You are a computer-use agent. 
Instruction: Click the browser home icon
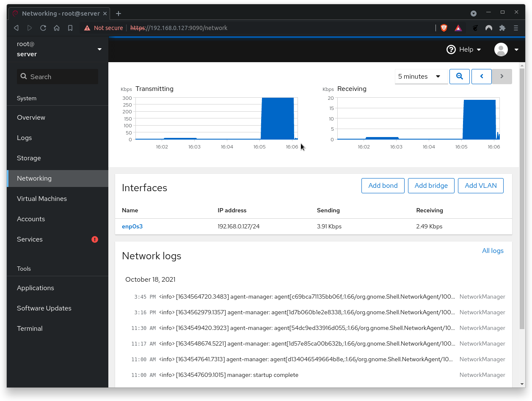point(57,28)
